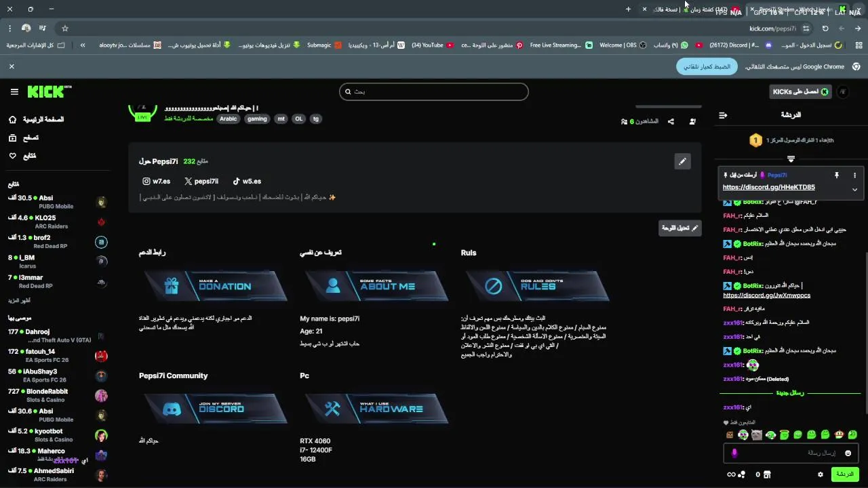
Task: Insert the cat emote from quick emotes
Action: [757, 434]
